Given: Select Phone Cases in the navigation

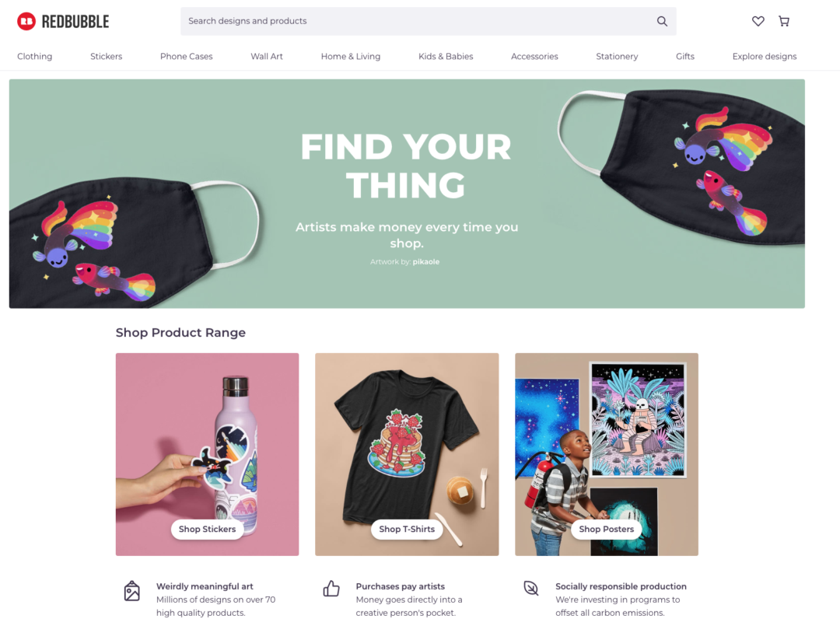Looking at the screenshot, I should pyautogui.click(x=187, y=56).
